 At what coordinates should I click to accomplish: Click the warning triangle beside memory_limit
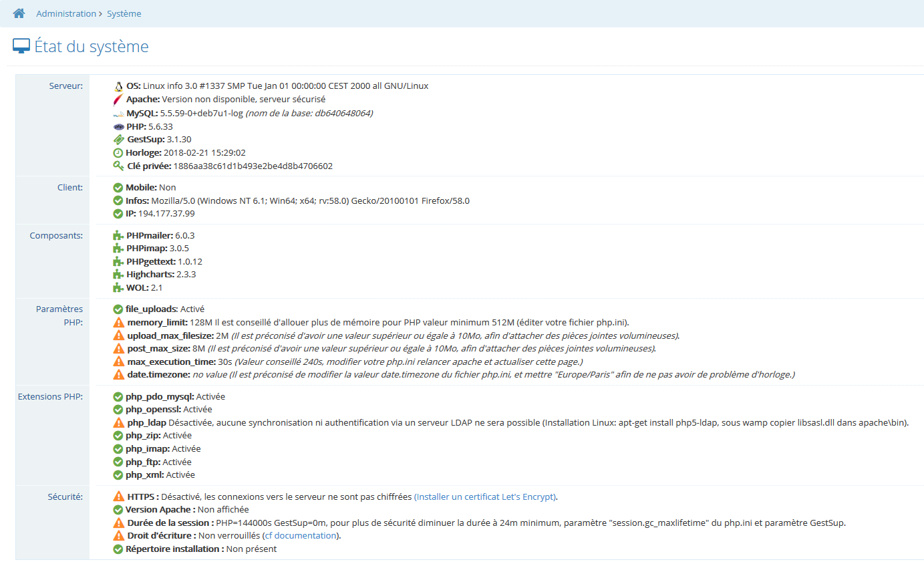pos(119,322)
